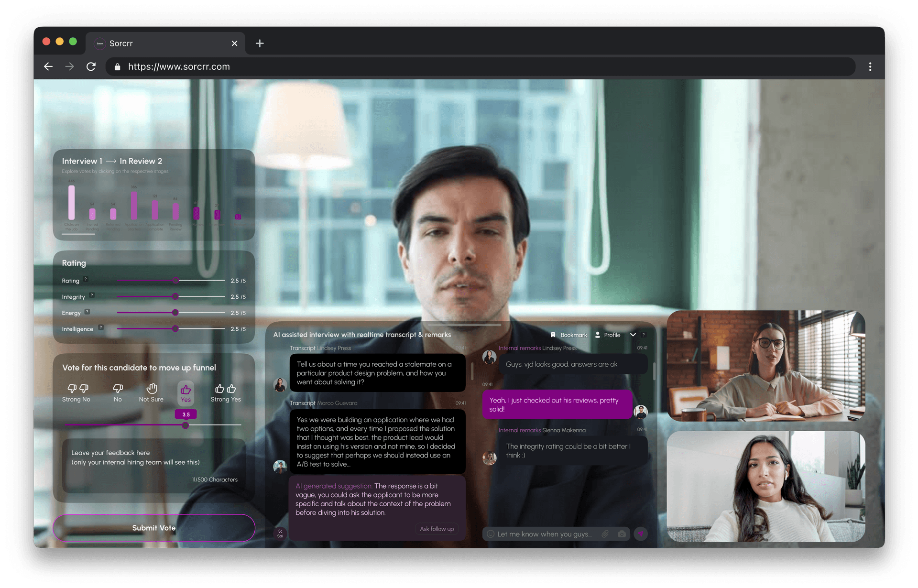Open the browser three-dot menu
The height and width of the screenshot is (588, 918).
click(870, 66)
